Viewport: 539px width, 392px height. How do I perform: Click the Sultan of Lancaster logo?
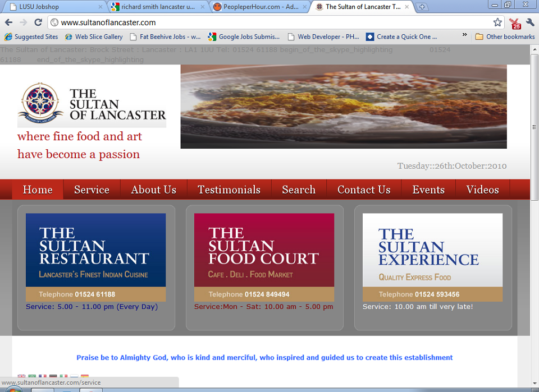tap(92, 104)
